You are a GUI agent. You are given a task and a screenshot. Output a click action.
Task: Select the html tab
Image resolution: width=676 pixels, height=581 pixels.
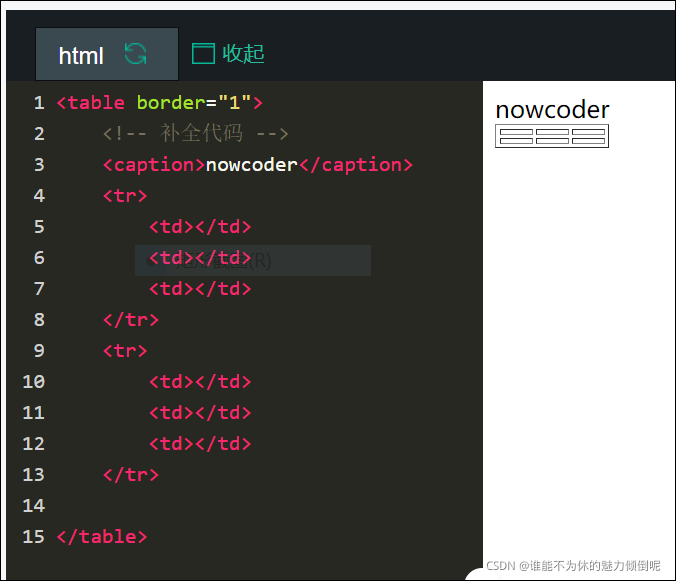(x=106, y=54)
